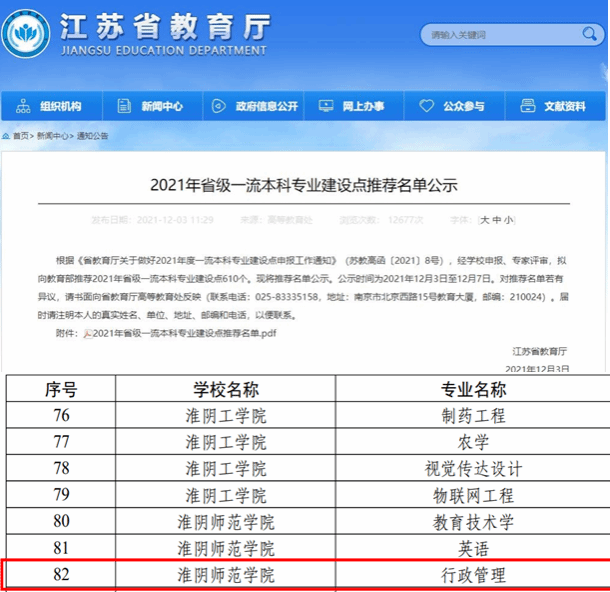The image size is (610, 592).
Task: Click the number 80 in the 序号 column
Action: click(x=61, y=521)
